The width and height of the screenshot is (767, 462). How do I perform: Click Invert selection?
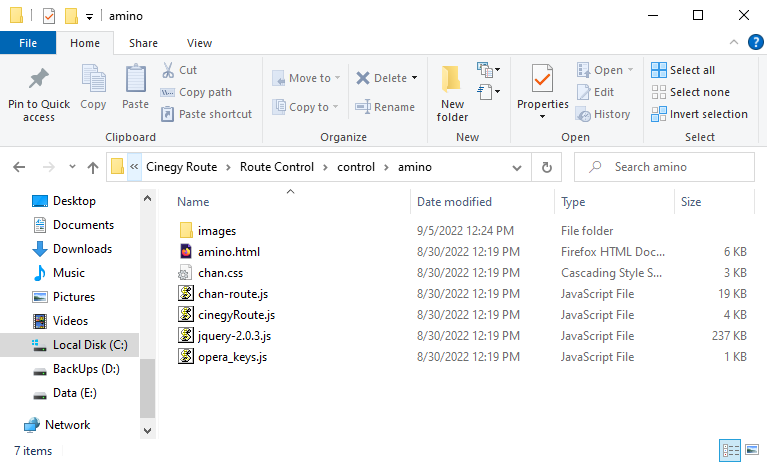click(x=699, y=114)
